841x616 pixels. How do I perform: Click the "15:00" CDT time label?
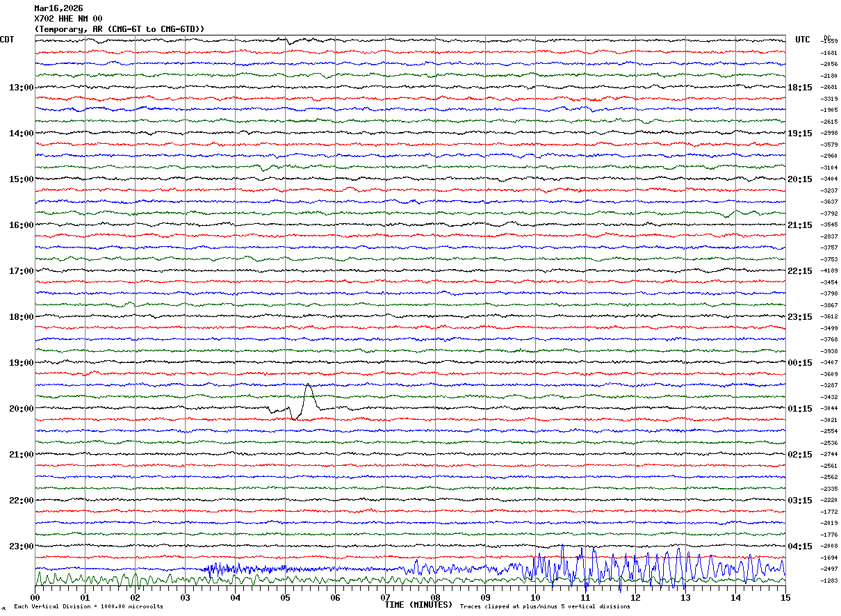coord(21,179)
